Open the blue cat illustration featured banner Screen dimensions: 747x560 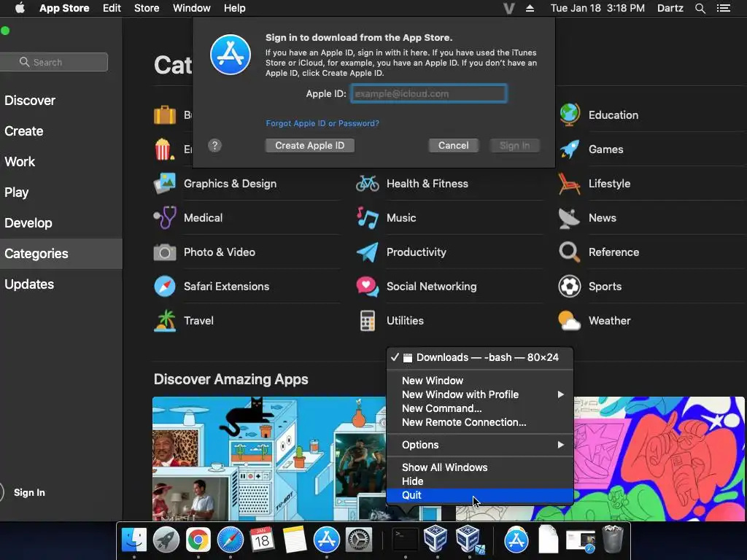(269, 459)
